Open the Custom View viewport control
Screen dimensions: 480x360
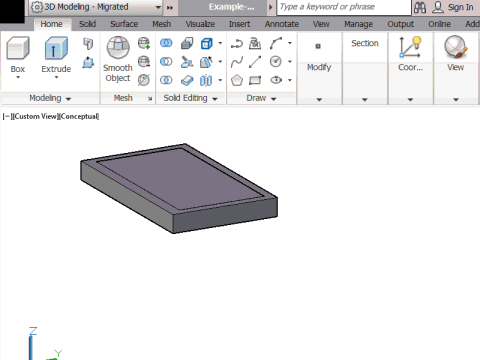coord(35,116)
